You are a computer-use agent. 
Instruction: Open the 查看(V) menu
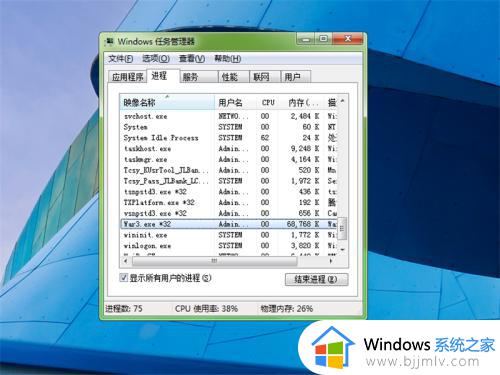click(192, 59)
